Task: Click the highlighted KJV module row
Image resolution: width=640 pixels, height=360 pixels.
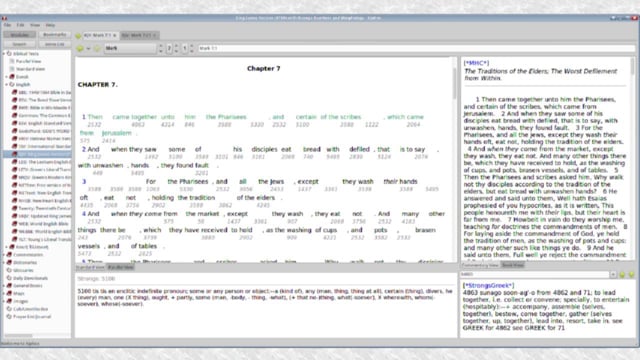Action: (x=37, y=154)
